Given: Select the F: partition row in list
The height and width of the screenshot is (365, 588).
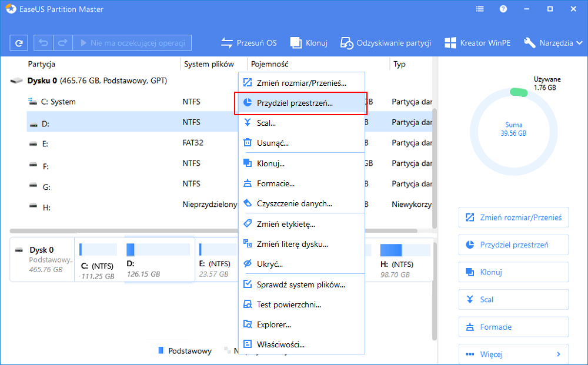Looking at the screenshot, I should [132, 164].
